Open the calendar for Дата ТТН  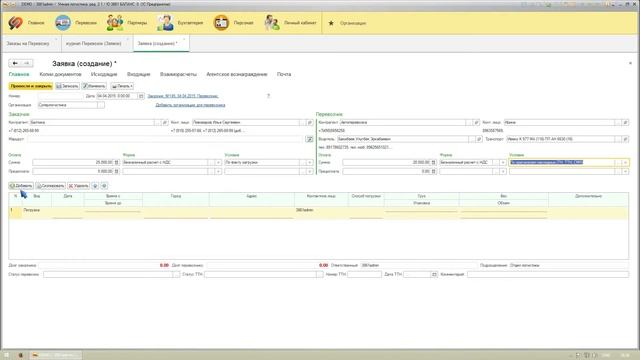pyautogui.click(x=434, y=275)
